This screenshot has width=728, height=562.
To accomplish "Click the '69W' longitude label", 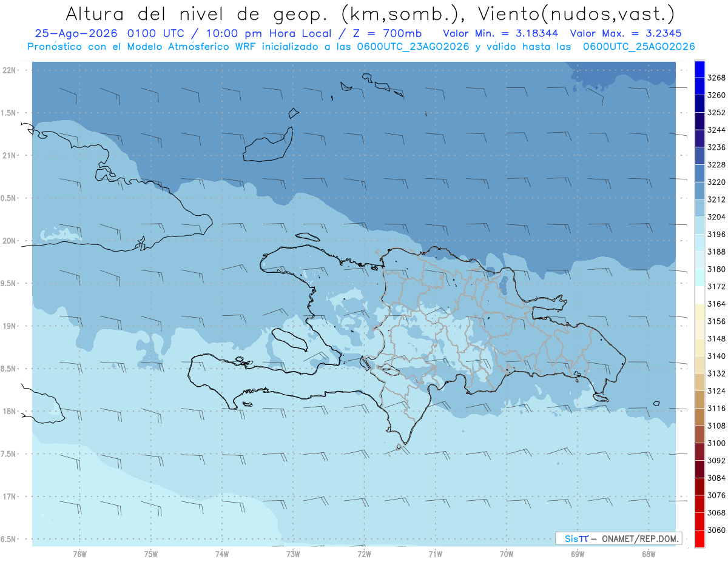I will coord(578,554).
